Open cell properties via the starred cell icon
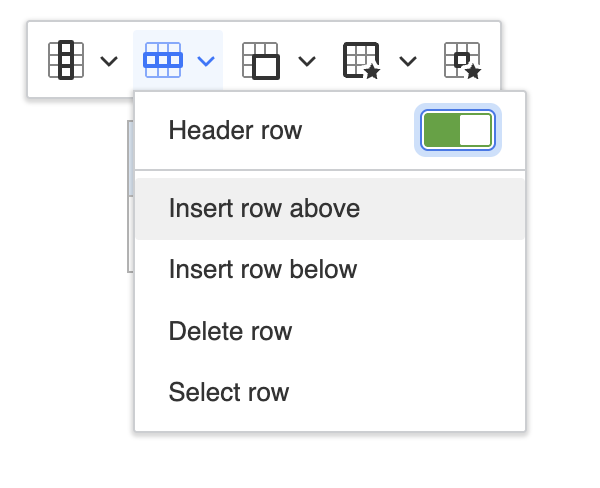The image size is (600, 488). (x=462, y=60)
